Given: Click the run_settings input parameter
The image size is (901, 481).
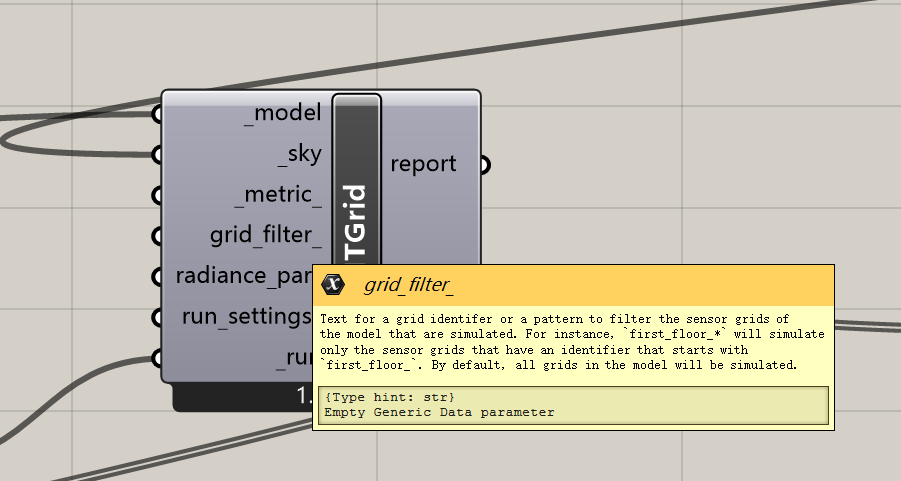Looking at the screenshot, I should (247, 317).
